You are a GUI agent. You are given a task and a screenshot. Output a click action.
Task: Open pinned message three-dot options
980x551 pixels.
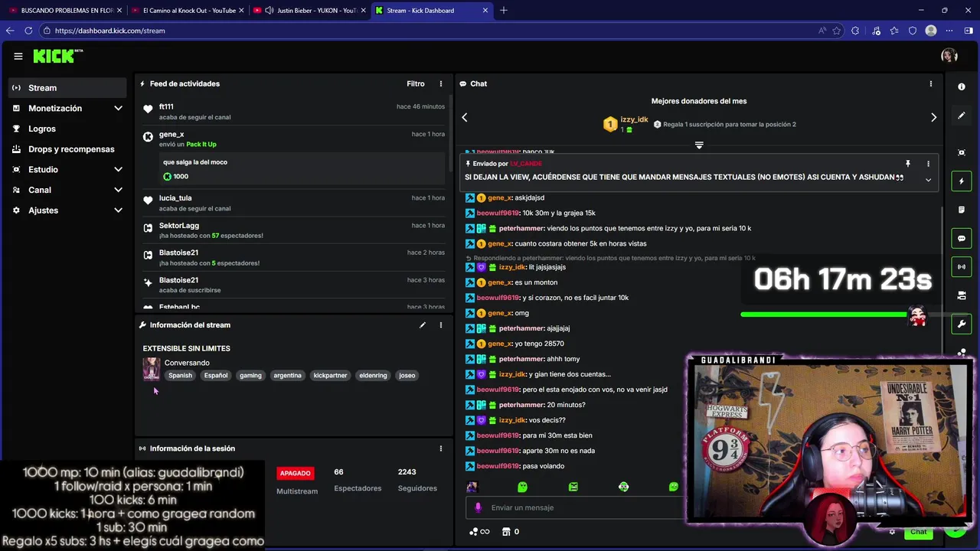(x=928, y=164)
